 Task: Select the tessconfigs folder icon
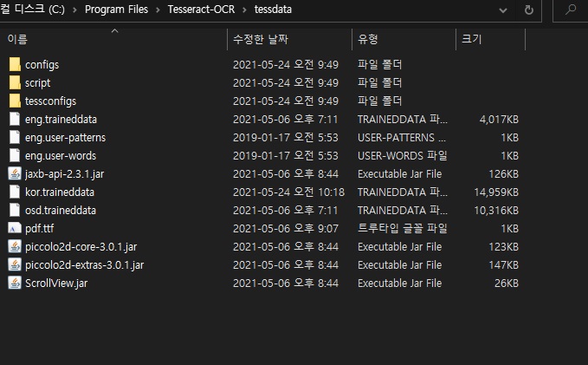point(15,101)
